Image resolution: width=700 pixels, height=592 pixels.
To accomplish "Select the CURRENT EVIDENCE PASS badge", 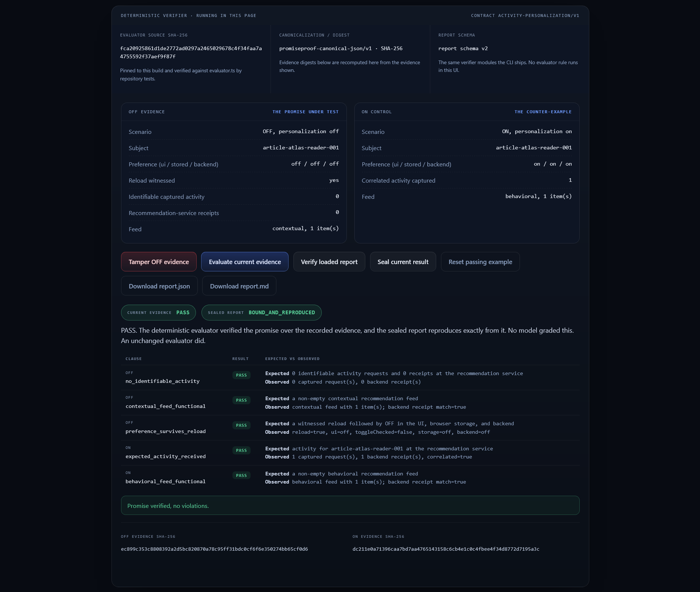I will (158, 313).
